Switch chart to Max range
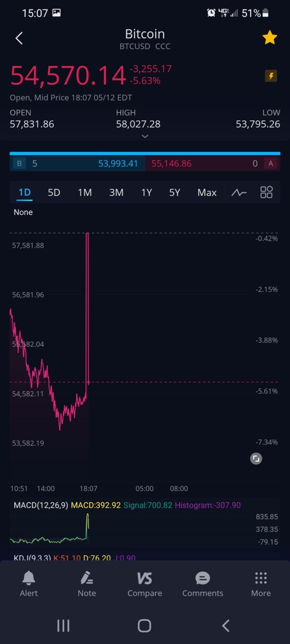Viewport: 290px width, 644px height. [x=207, y=192]
